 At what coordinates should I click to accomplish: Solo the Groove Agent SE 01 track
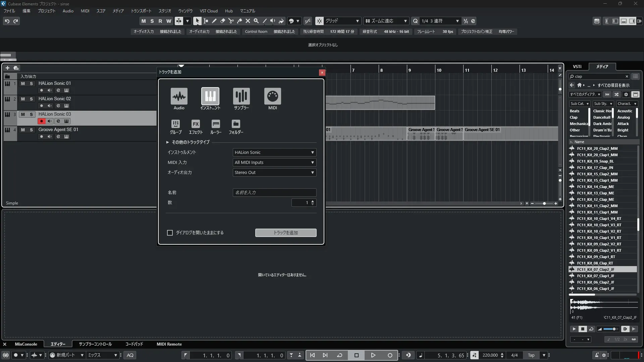click(31, 130)
